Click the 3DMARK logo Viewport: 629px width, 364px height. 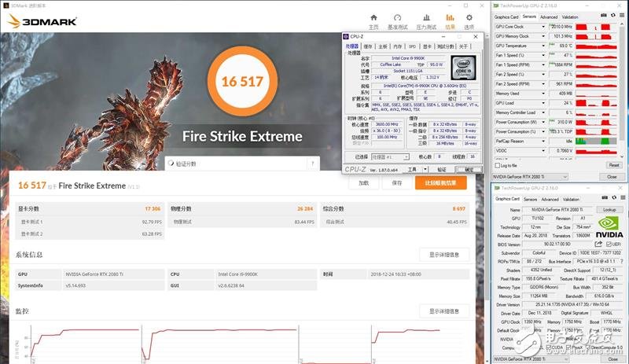42,21
